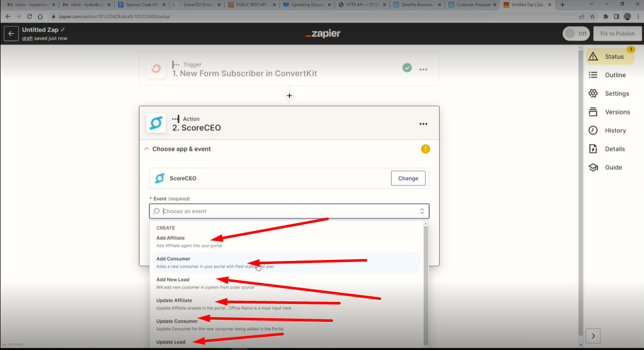Go back using the Zapier editor arrow
Viewport: 644px width, 350px height.
point(11,34)
